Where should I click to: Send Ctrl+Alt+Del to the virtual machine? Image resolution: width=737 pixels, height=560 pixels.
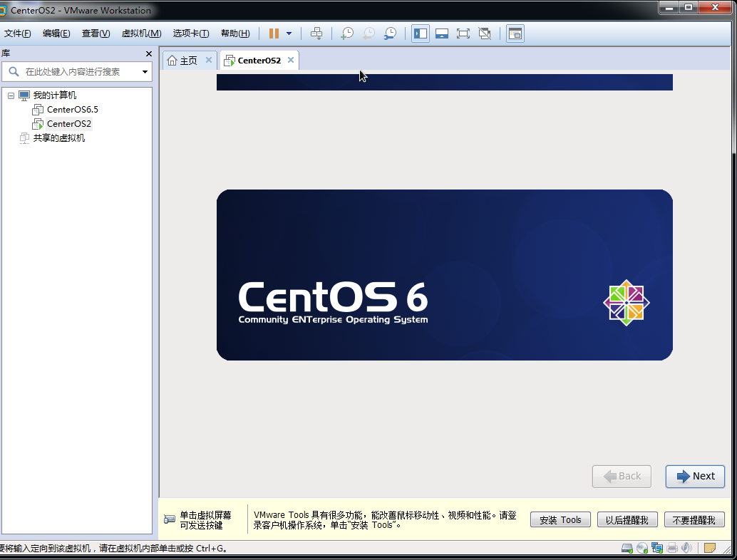tap(316, 33)
